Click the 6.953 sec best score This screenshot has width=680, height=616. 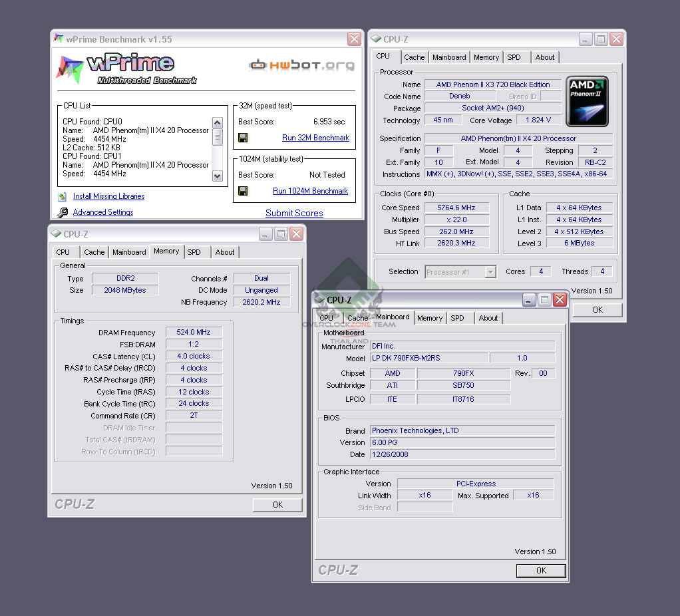coord(329,122)
